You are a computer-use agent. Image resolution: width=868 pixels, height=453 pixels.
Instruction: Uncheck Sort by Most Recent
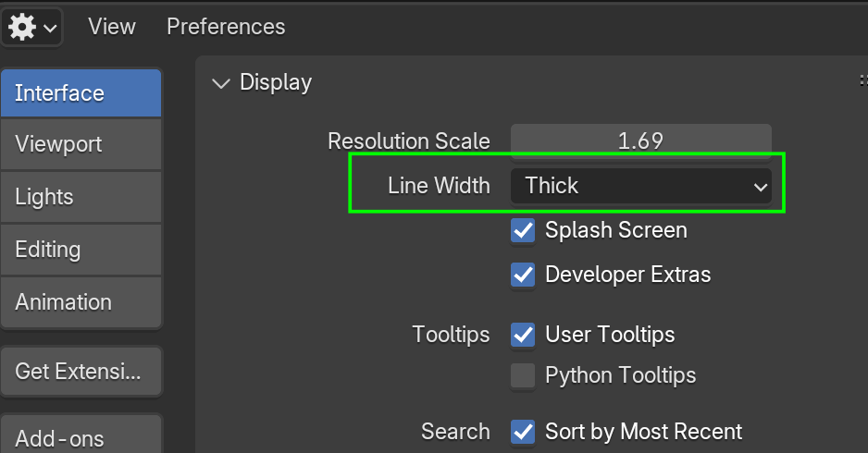[x=523, y=432]
